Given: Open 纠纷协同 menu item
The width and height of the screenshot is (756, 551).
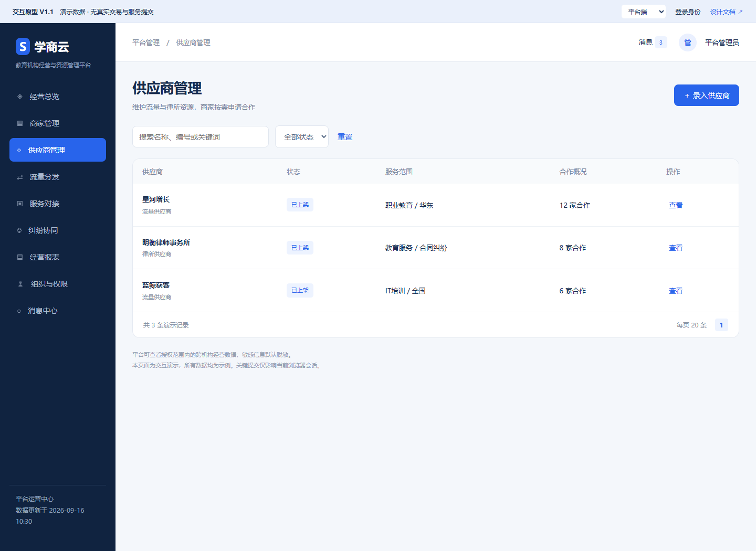Looking at the screenshot, I should [x=58, y=230].
